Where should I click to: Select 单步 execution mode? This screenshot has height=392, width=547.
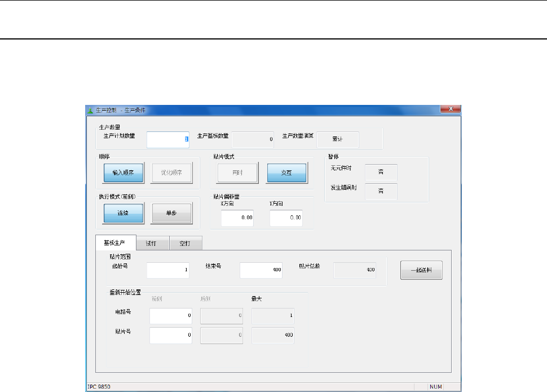tap(171, 213)
